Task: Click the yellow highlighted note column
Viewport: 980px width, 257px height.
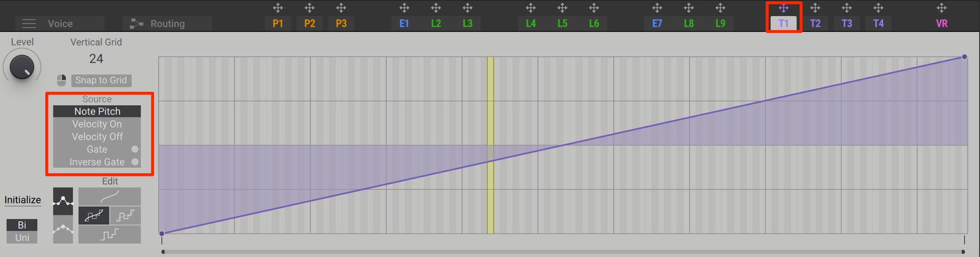Action: click(x=490, y=145)
